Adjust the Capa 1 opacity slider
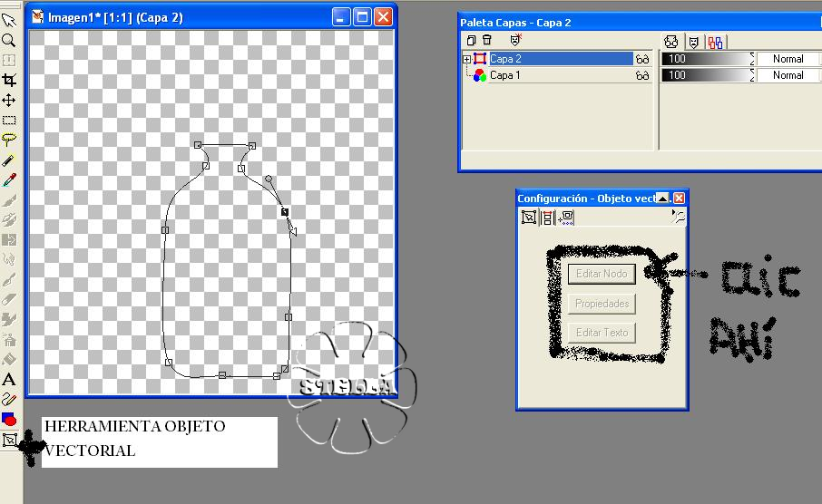822x504 pixels. coord(708,75)
